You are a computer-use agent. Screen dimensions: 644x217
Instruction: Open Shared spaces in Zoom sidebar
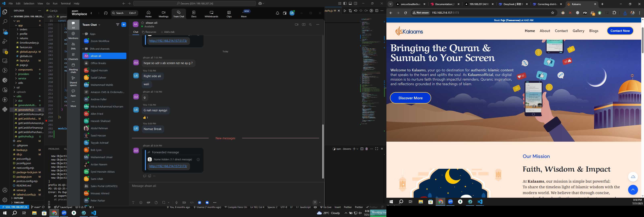tap(73, 81)
